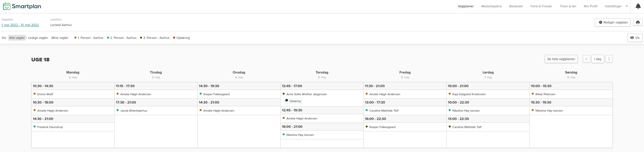
Task: Open Ferie & Fravær menu
Action: pyautogui.click(x=541, y=6)
